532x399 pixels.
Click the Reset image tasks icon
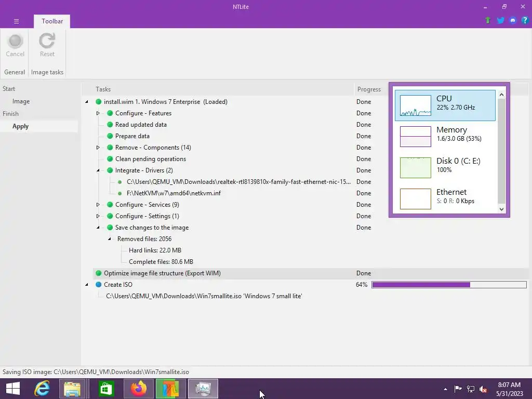[x=47, y=41]
